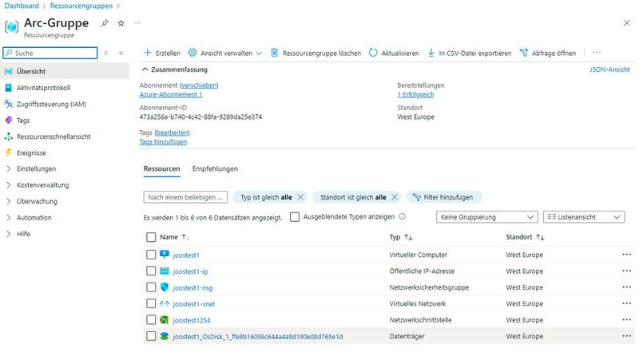Click the Ressourcenschnellansicht hierarchy icon
The height and width of the screenshot is (364, 639).
[x=9, y=136]
